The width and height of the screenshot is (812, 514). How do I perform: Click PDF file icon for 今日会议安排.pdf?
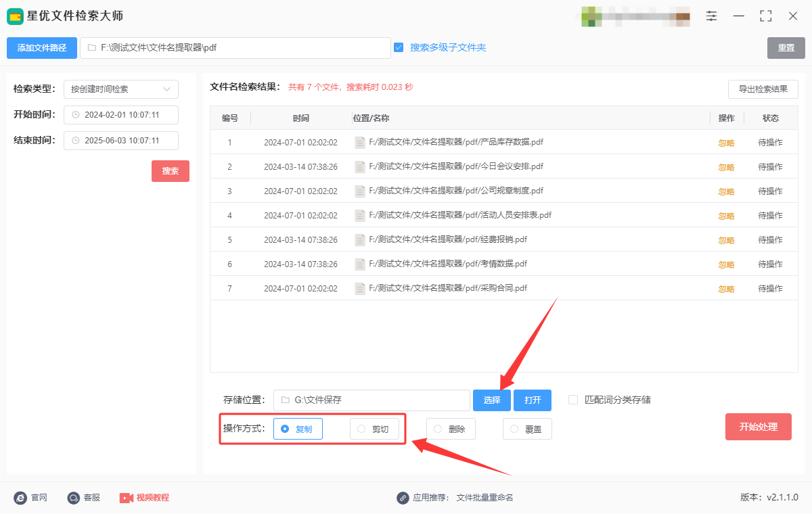[x=360, y=167]
